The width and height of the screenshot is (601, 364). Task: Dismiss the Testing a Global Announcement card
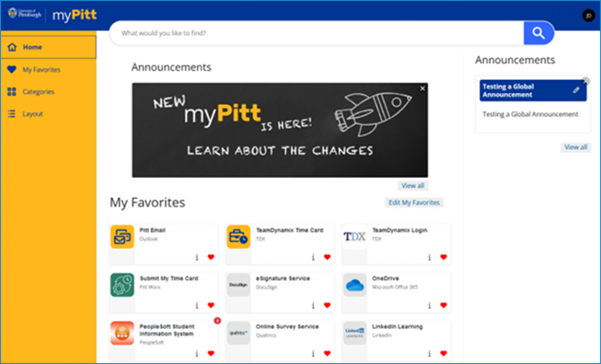coord(586,81)
